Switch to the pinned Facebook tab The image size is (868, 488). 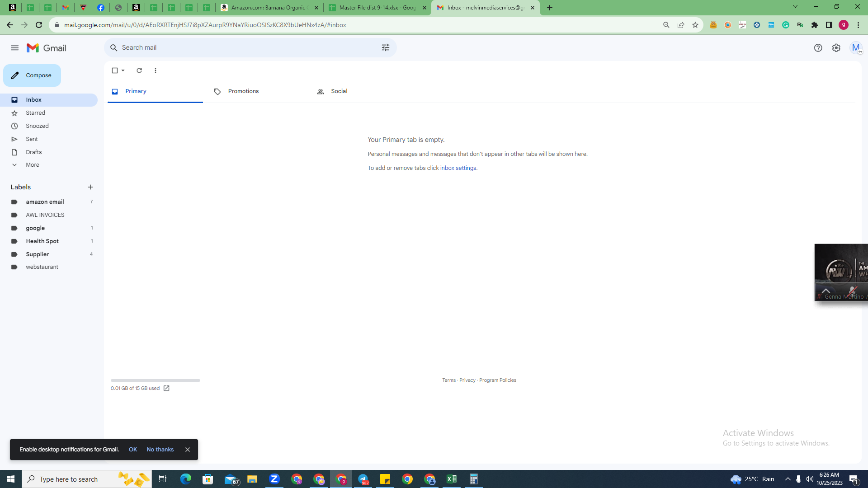[101, 8]
